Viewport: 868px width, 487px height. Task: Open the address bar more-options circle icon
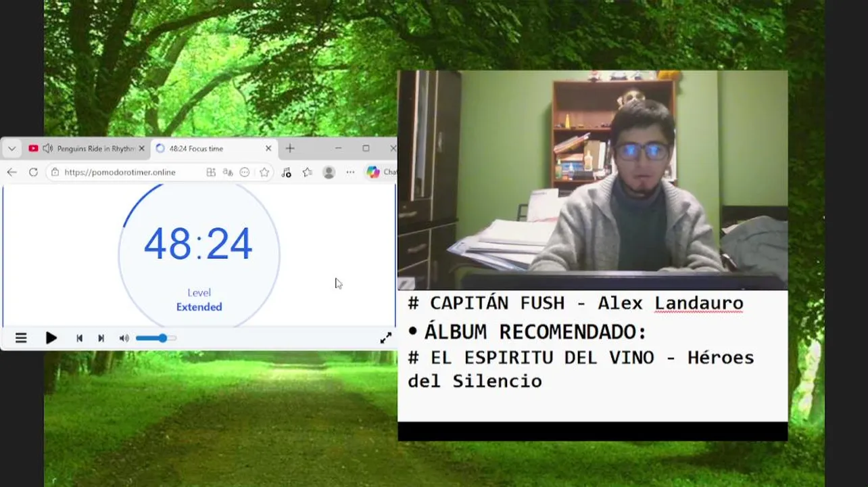(245, 172)
